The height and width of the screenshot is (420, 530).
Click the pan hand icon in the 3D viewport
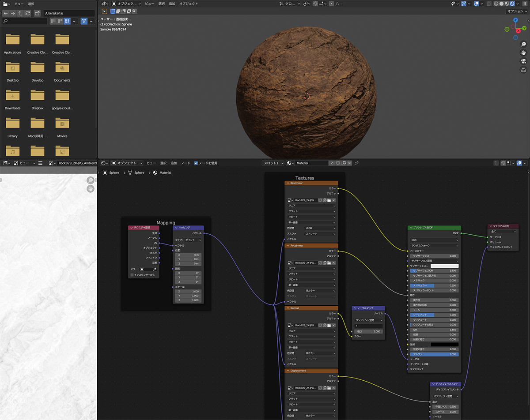523,52
